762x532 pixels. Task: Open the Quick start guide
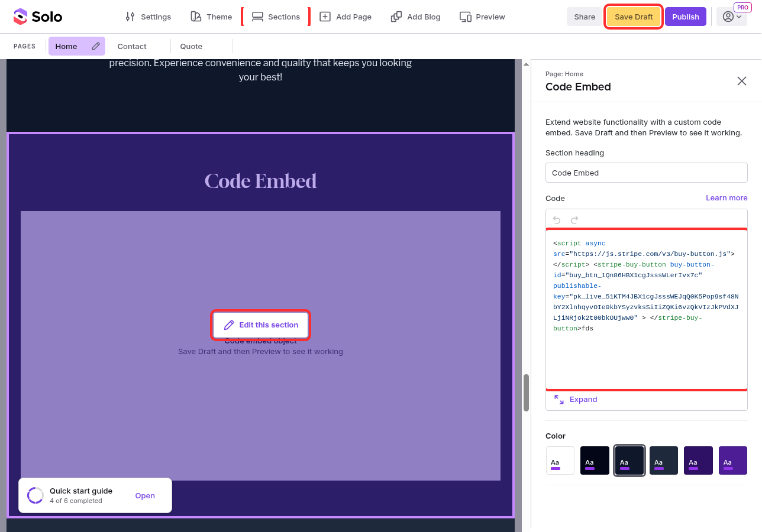[145, 495]
